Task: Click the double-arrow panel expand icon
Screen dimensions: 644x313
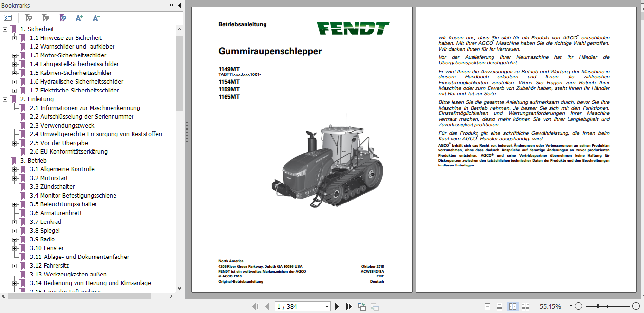Action: [x=172, y=5]
